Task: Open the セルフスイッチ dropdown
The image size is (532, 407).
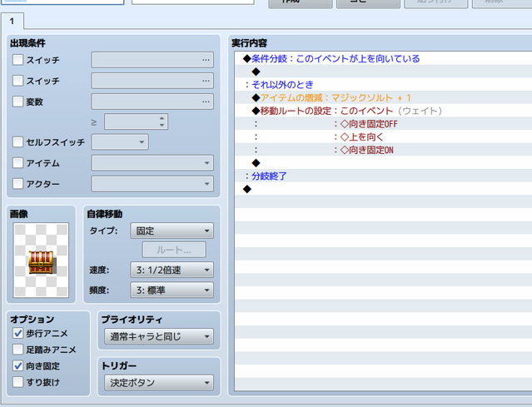Action: (x=120, y=142)
